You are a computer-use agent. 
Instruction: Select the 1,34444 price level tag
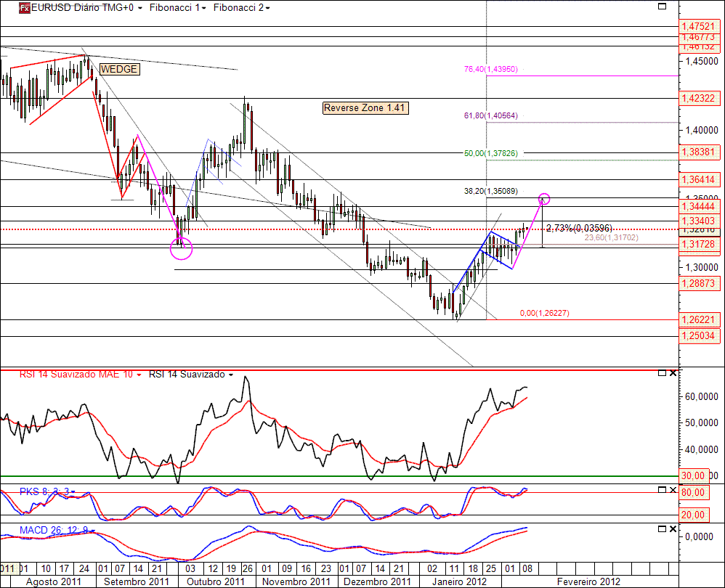699,206
